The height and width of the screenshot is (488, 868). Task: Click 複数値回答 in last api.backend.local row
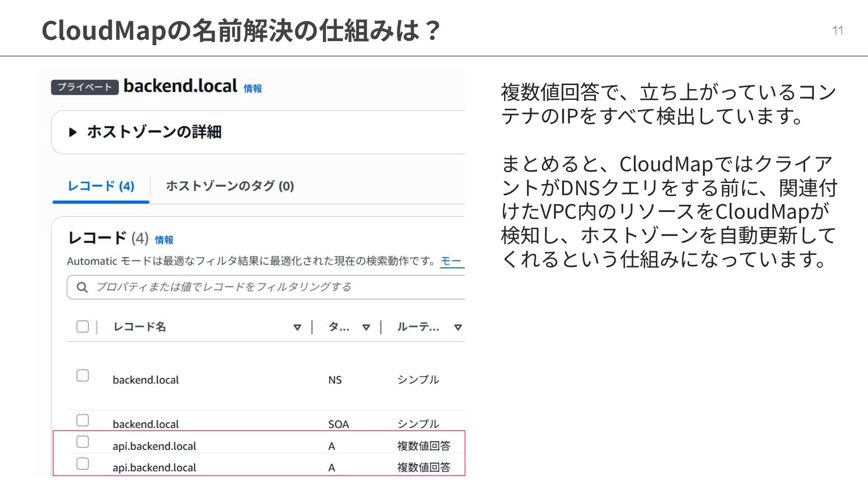click(424, 467)
